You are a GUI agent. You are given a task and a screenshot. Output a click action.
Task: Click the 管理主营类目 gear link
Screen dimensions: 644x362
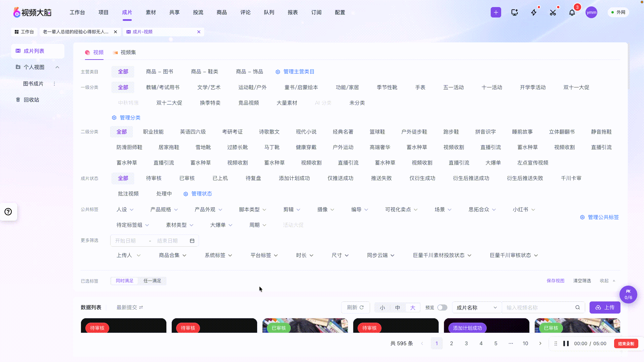pos(295,72)
